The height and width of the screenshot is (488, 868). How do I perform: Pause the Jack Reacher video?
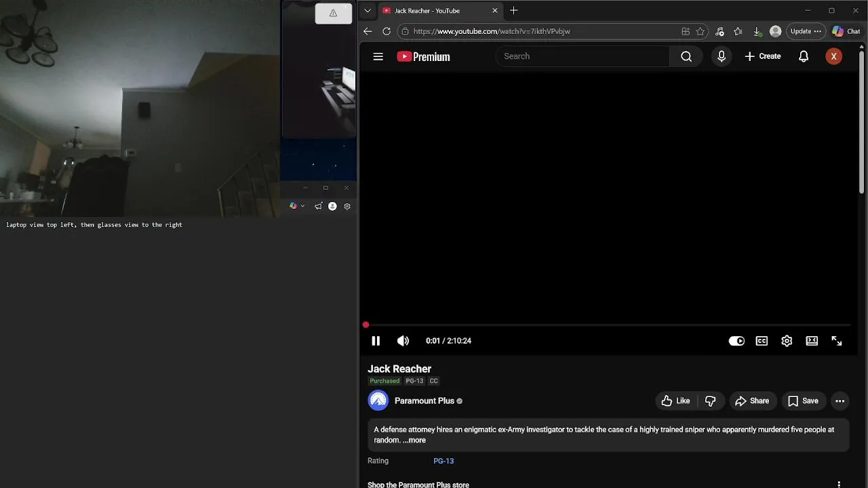[376, 341]
